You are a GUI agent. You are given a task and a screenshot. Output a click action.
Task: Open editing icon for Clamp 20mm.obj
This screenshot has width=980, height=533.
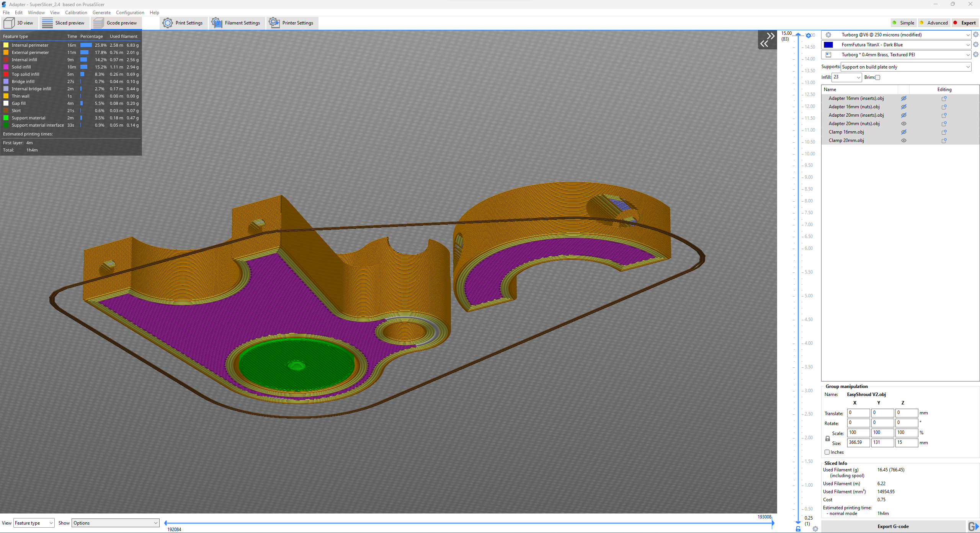click(x=944, y=140)
